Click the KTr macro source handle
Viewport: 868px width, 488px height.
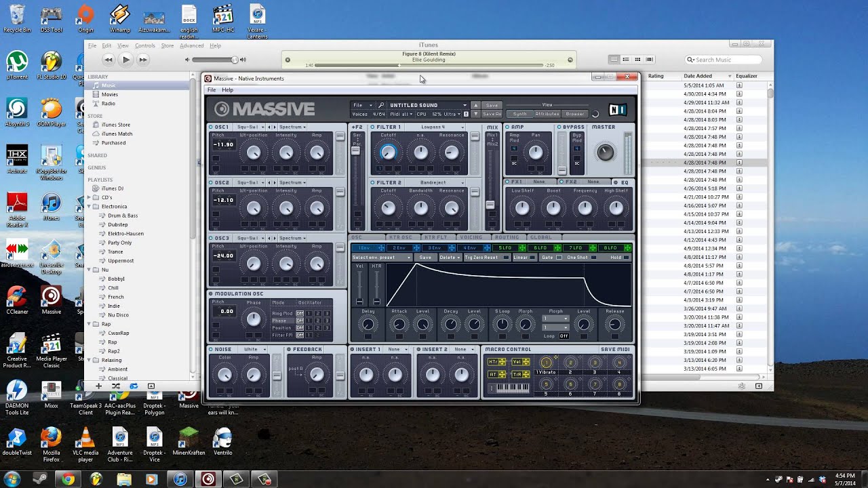[496, 362]
